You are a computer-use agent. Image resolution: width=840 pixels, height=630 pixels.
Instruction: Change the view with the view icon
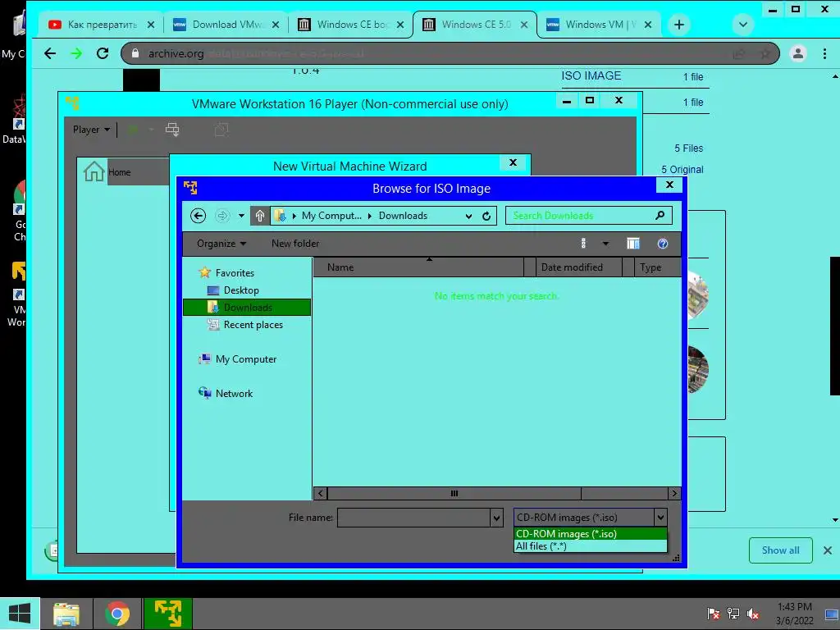pos(583,244)
